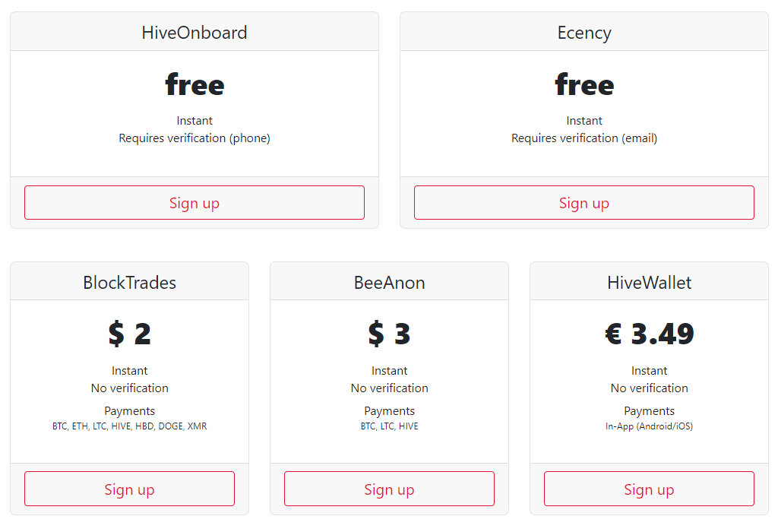Sign up with Ecency

pos(584,202)
